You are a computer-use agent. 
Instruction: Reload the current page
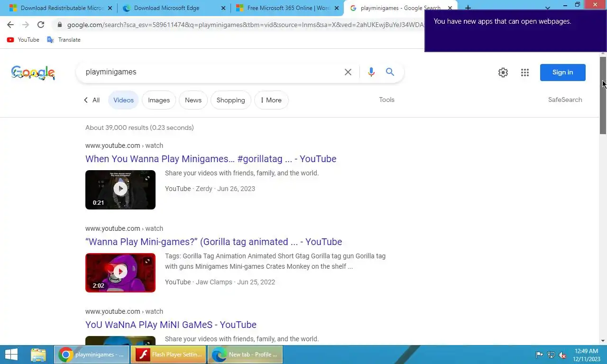point(41,25)
